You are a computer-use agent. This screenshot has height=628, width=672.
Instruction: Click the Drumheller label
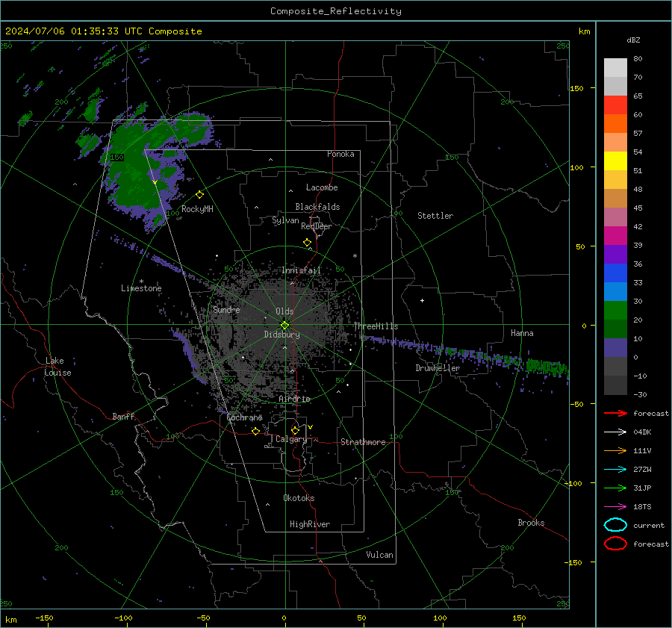click(x=438, y=368)
